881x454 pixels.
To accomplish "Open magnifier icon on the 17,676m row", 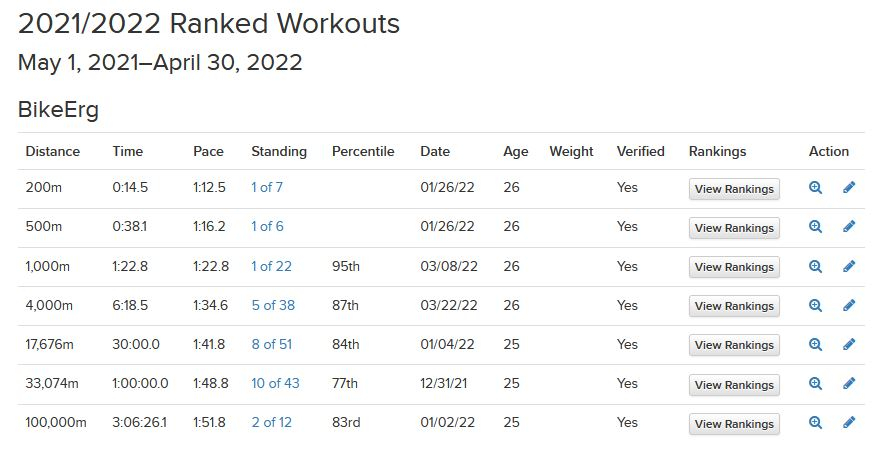I will (815, 344).
